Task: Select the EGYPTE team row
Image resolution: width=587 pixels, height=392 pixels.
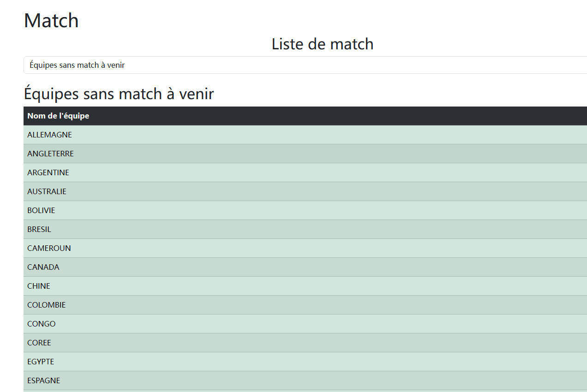Action: click(41, 362)
